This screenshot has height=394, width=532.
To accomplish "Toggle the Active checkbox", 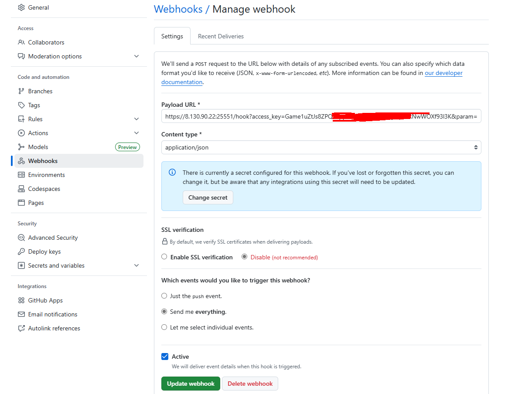I will tap(165, 357).
